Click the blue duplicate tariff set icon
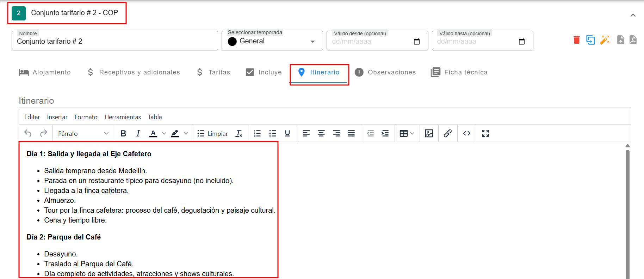 pyautogui.click(x=590, y=40)
